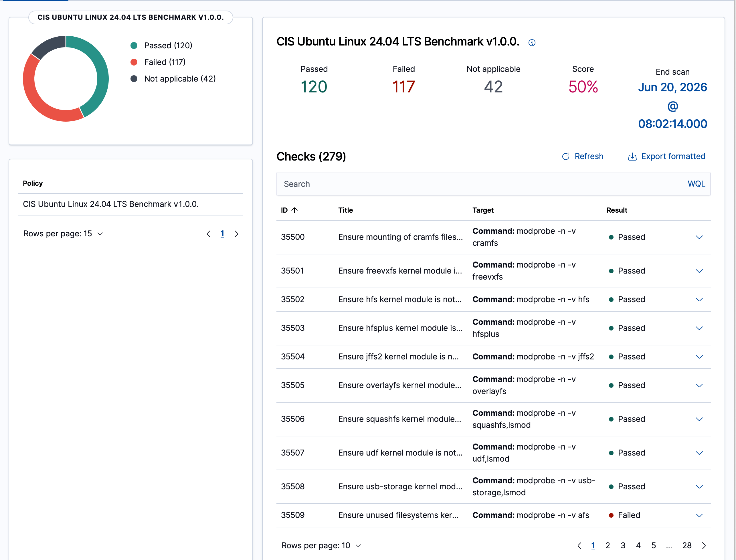Image resolution: width=736 pixels, height=560 pixels.
Task: Click title 'Ensure hfs kernel module is not...'
Action: [400, 300]
